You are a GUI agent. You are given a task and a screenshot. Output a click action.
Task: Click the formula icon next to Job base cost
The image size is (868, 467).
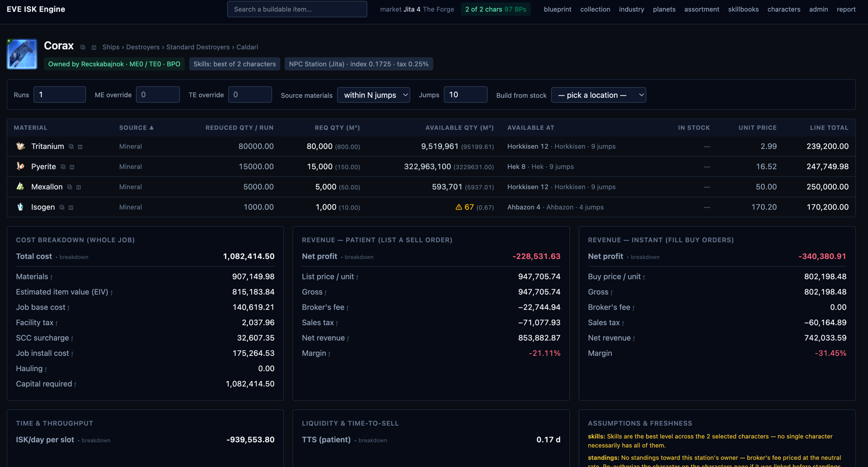(69, 308)
